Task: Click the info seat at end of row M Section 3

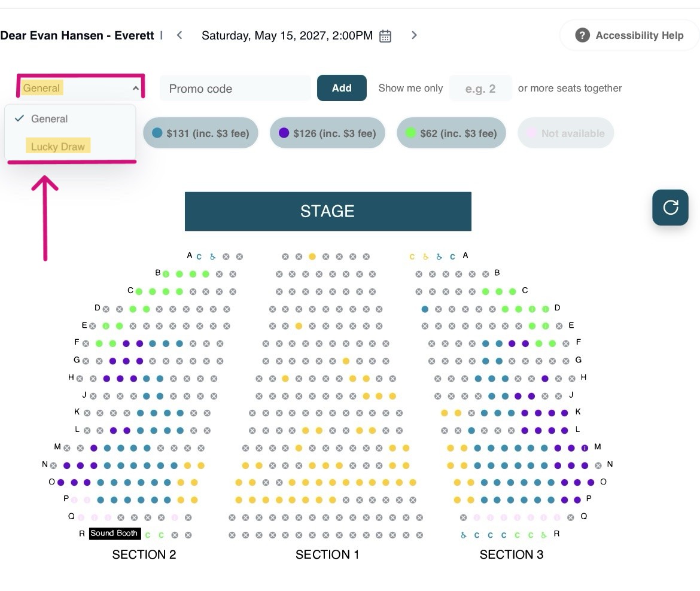Action: (585, 447)
